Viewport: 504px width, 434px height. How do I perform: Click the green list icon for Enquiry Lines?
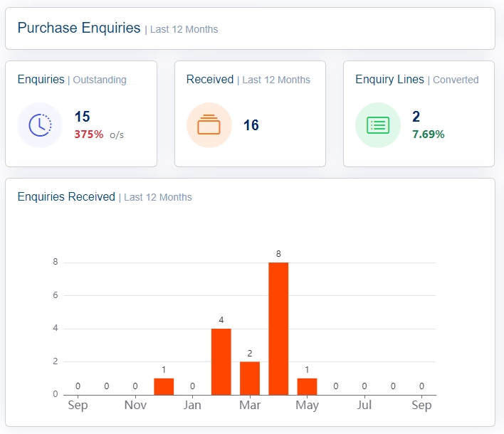[378, 125]
